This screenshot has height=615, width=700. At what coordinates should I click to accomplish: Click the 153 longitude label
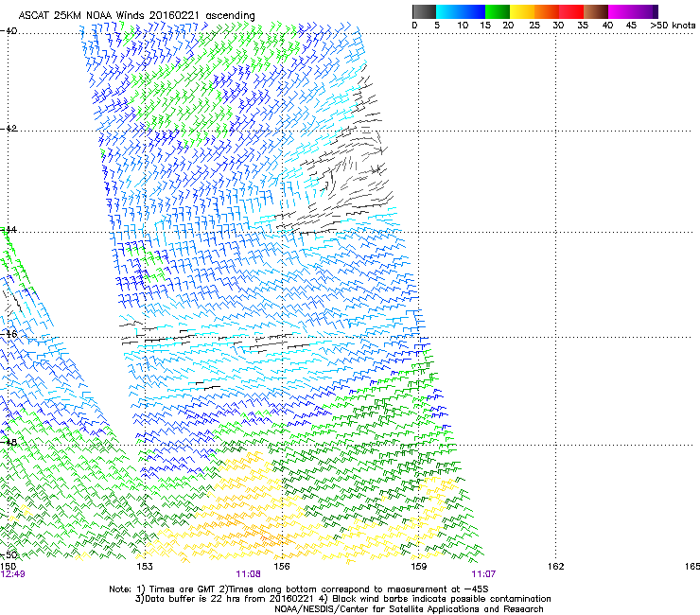pos(145,567)
